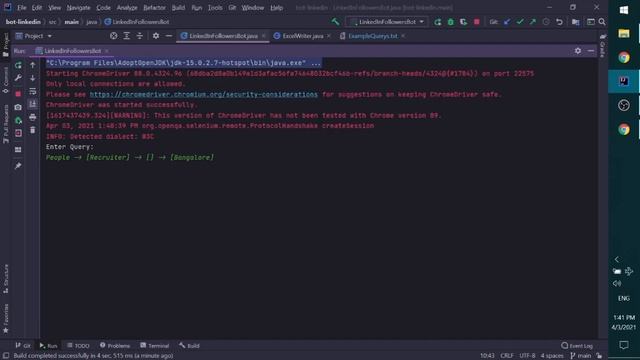Click Windows Start button
This screenshot has height=360, width=640.
[624, 10]
